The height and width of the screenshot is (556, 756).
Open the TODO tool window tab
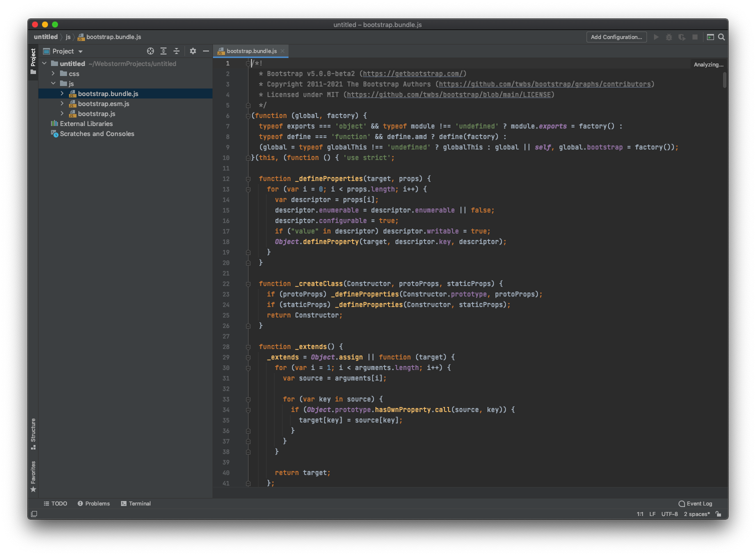tap(55, 503)
